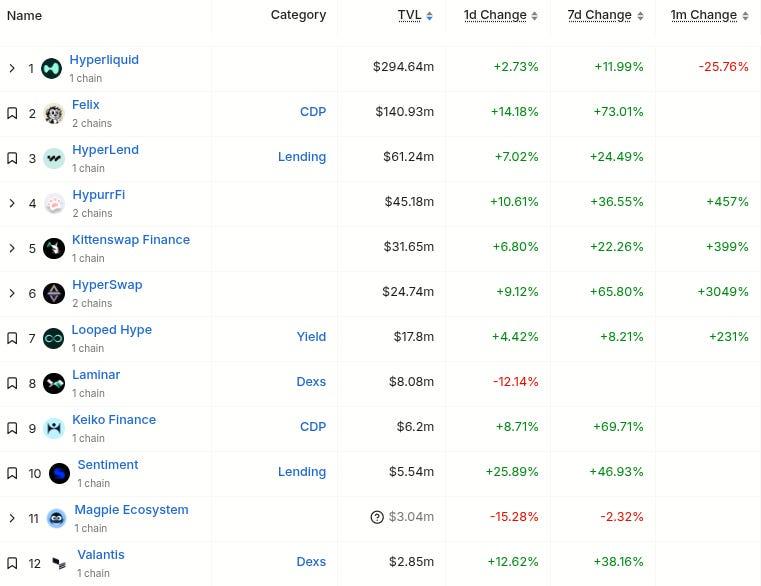Click the HyperLend logo icon
This screenshot has height=586, width=761.
[x=54, y=158]
